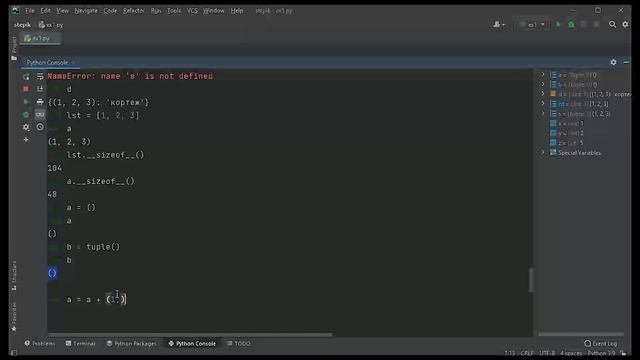640x360 pixels.
Task: Toggle scroll to end of console
Action: 40,89
